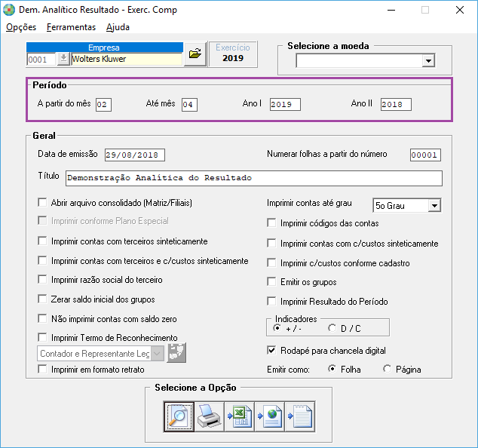Click the Até mês field
The image size is (478, 448).
(189, 105)
